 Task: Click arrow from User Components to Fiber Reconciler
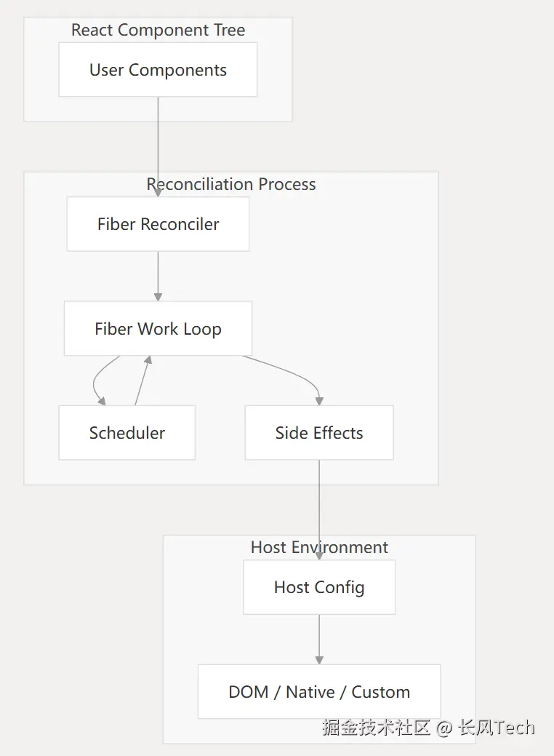[158, 146]
